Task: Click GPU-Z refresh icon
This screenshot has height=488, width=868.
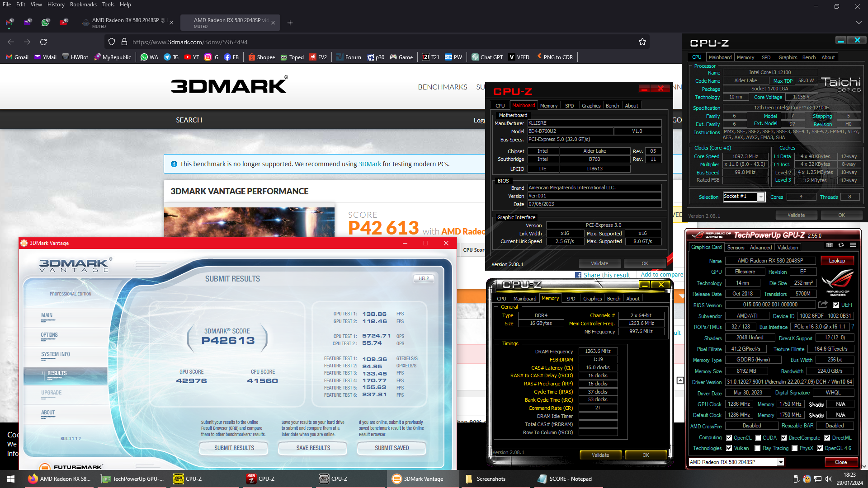Action: pos(841,245)
